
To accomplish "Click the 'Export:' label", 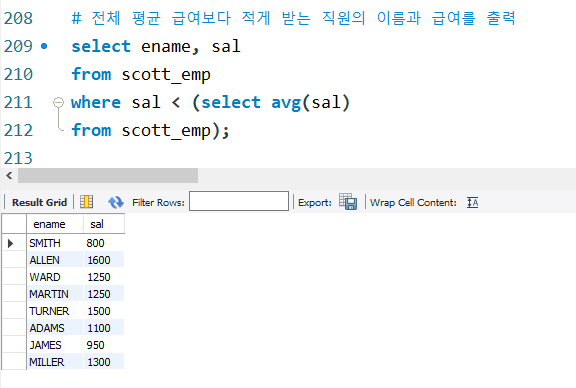I will pyautogui.click(x=314, y=202).
